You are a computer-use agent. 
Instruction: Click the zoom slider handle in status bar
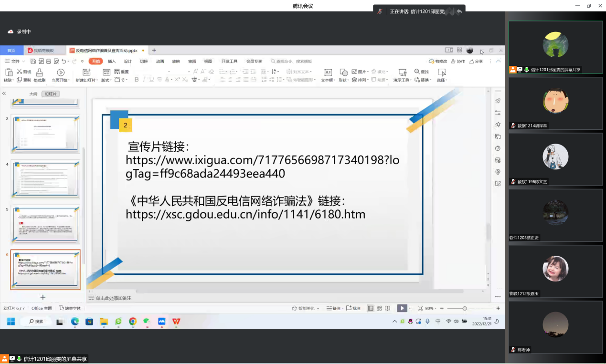click(464, 308)
